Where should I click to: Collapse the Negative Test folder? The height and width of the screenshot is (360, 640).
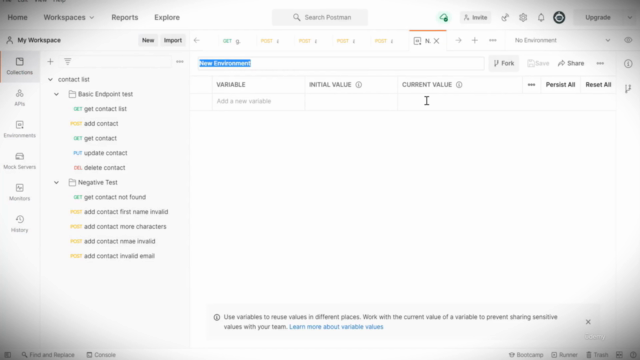coord(56,182)
